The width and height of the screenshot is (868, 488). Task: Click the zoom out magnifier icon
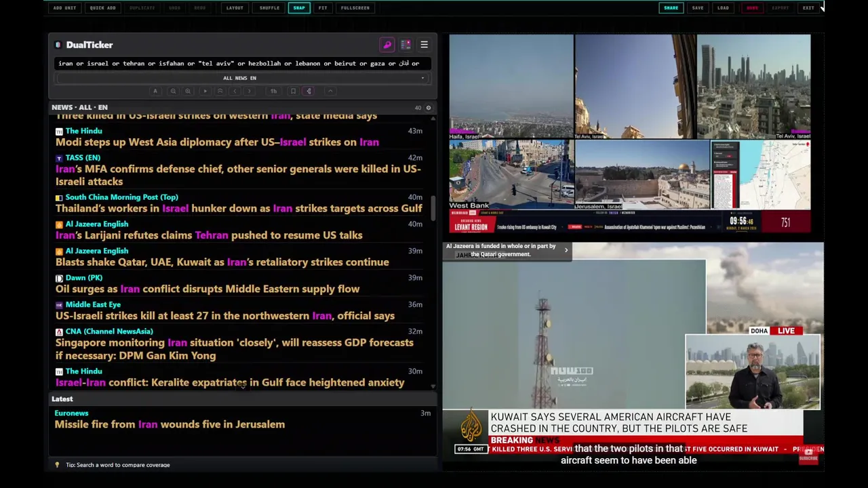coord(173,91)
